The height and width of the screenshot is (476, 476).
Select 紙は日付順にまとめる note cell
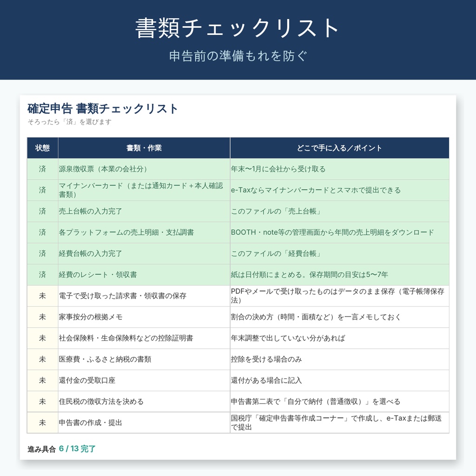339,275
